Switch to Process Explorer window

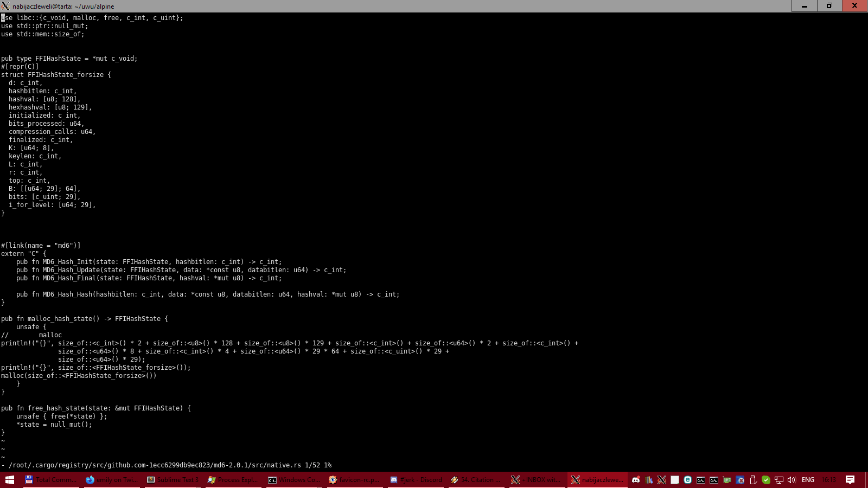click(233, 480)
